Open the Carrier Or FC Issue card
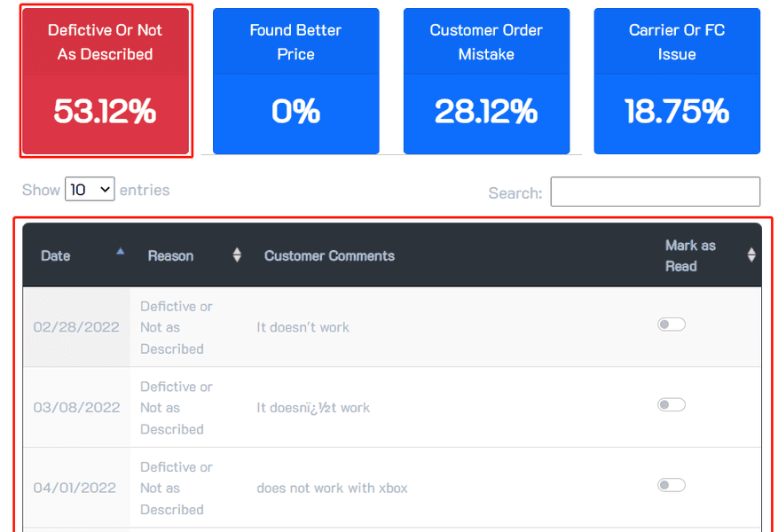The image size is (778, 532). [677, 82]
